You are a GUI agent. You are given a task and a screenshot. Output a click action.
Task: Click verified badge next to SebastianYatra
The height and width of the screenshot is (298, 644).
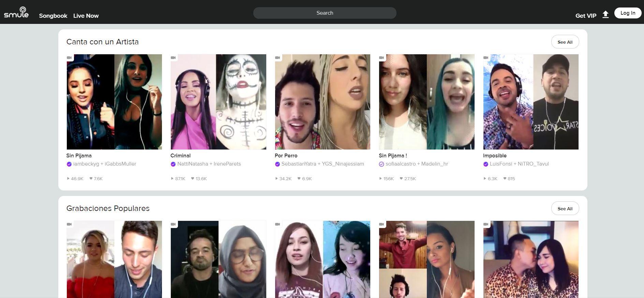[278, 164]
